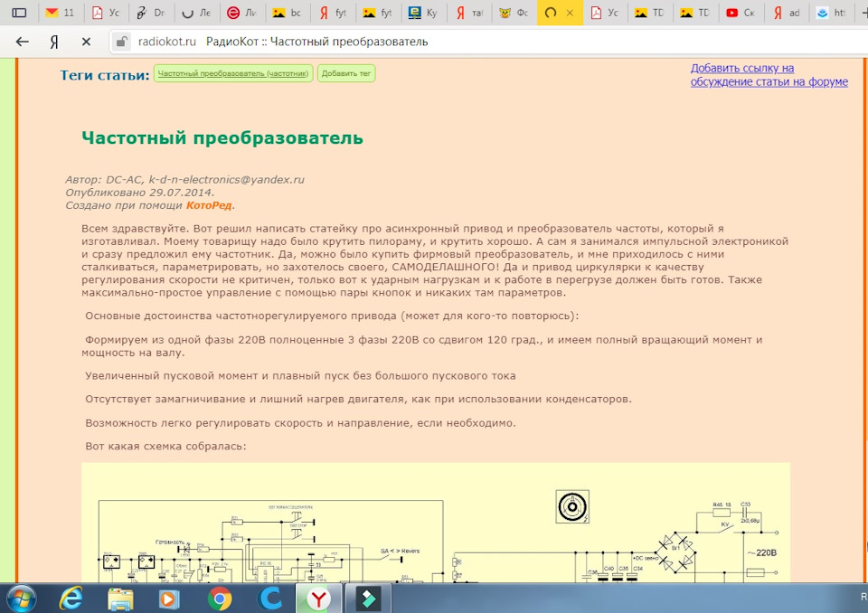This screenshot has width=868, height=613.
Task: Switch to the mail tab showing 11
Action: click(61, 13)
